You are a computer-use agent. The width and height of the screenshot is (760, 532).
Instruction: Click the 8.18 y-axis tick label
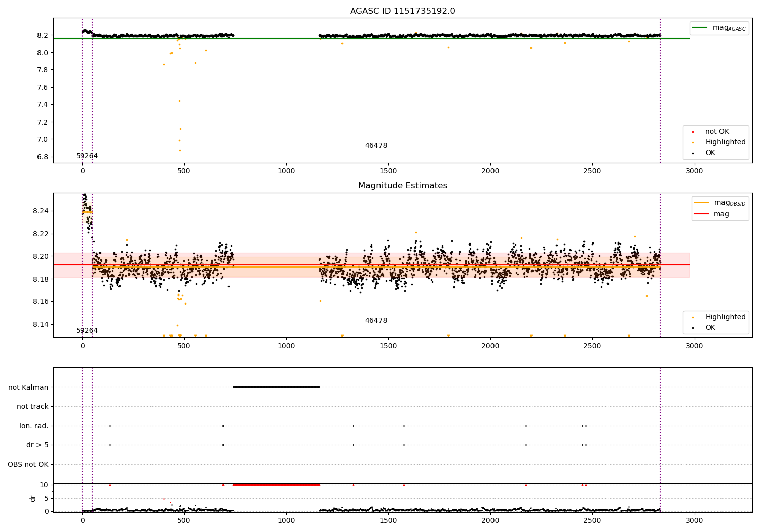click(41, 279)
